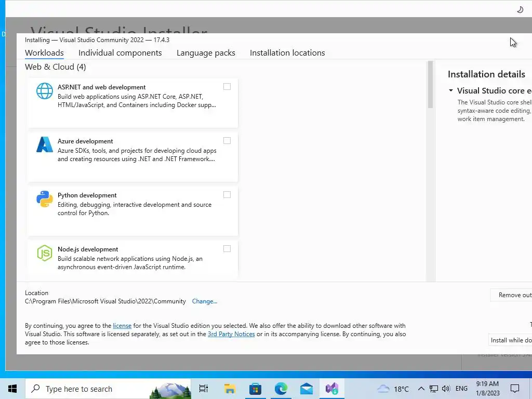Viewport: 532px width, 399px height.
Task: Open the clock showing 9:19 AM
Action: [487, 389]
